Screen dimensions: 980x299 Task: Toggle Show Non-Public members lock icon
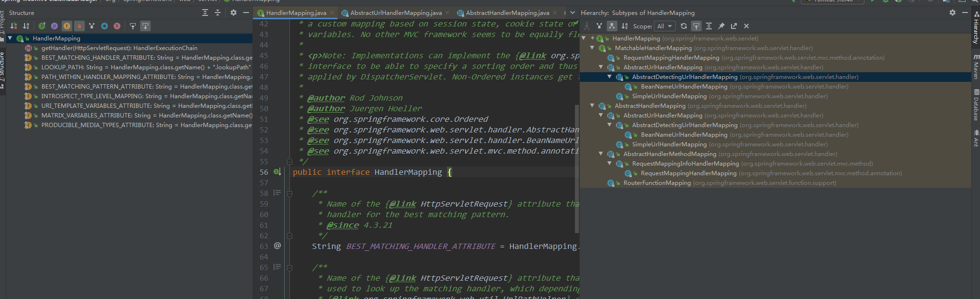click(x=79, y=26)
